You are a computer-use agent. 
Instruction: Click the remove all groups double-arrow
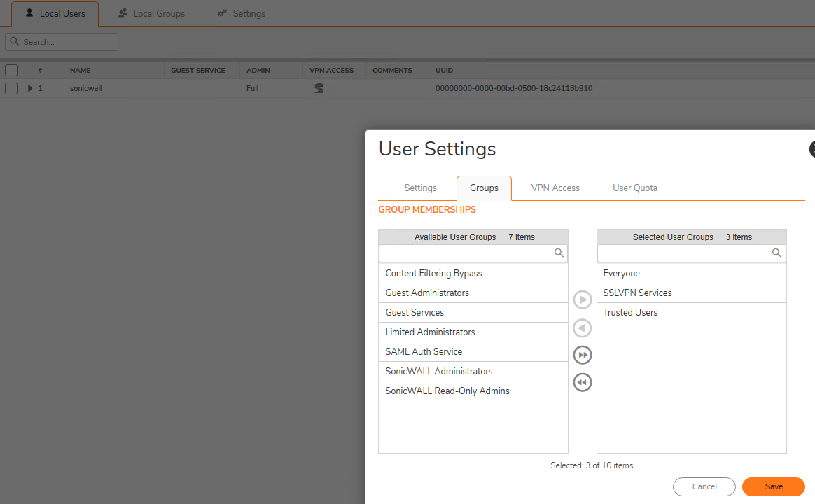click(583, 383)
